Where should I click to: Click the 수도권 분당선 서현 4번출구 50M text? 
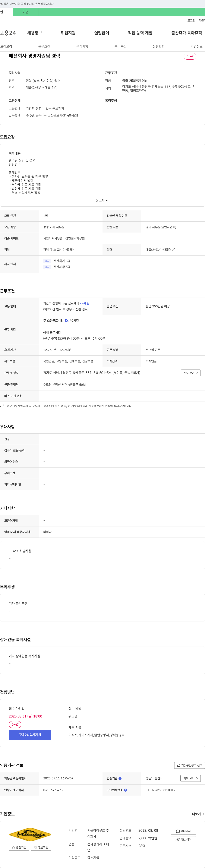(x=64, y=384)
